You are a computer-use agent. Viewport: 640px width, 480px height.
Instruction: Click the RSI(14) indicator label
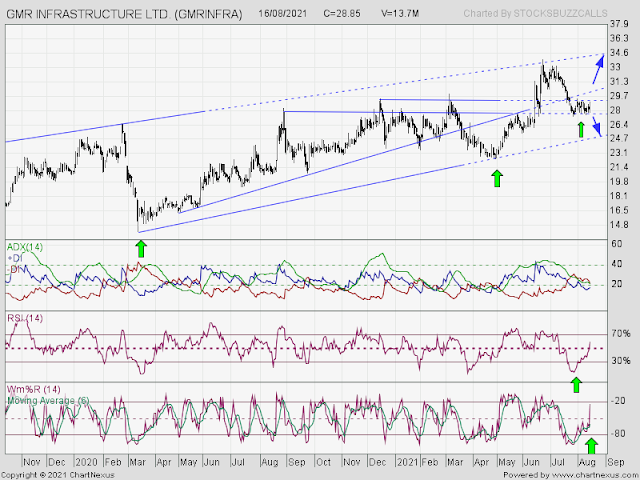(x=25, y=318)
